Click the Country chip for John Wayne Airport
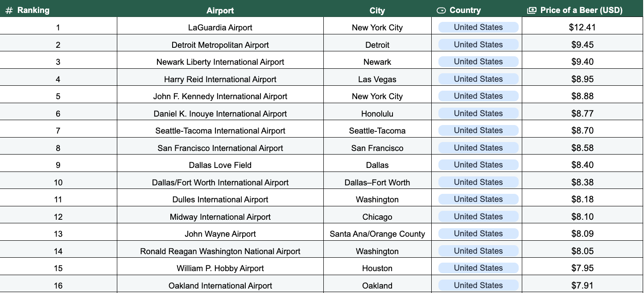 pos(478,234)
